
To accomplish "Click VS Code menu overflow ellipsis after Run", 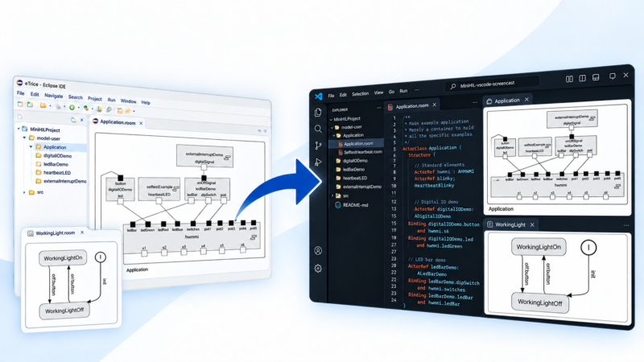I will coord(416,90).
